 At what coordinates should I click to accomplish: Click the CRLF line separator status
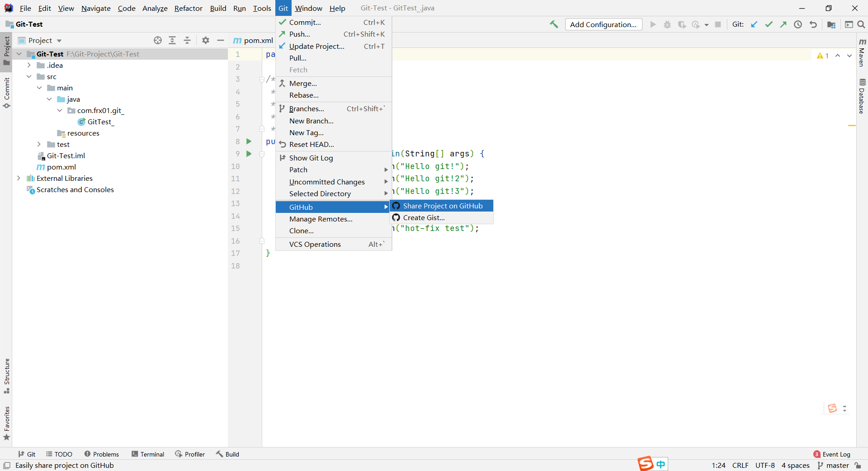tap(740, 465)
